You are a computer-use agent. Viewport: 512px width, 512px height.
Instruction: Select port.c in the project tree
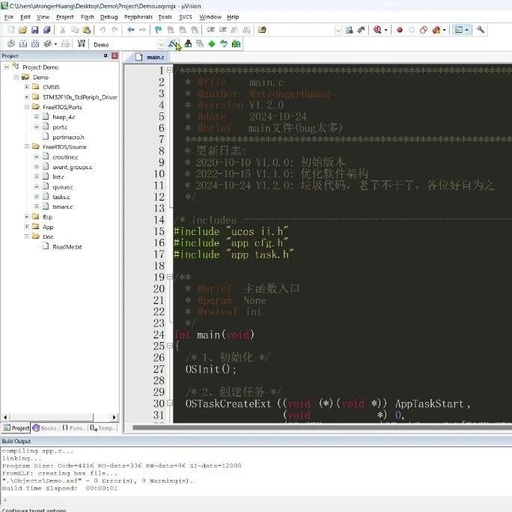[60, 127]
